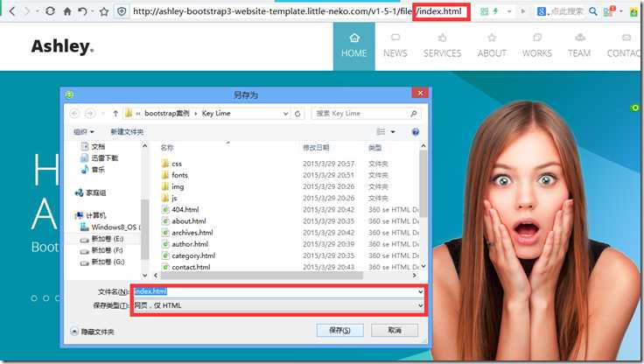The image size is (644, 364).
Task: Expand the path bar history dropdown
Action: (285, 114)
